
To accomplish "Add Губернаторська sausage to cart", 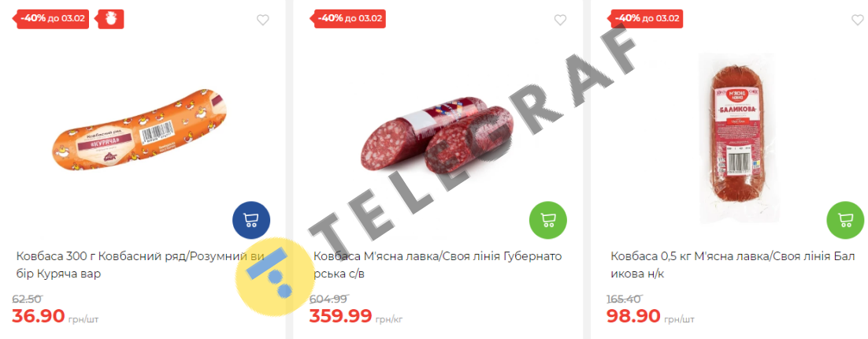I will [x=548, y=220].
